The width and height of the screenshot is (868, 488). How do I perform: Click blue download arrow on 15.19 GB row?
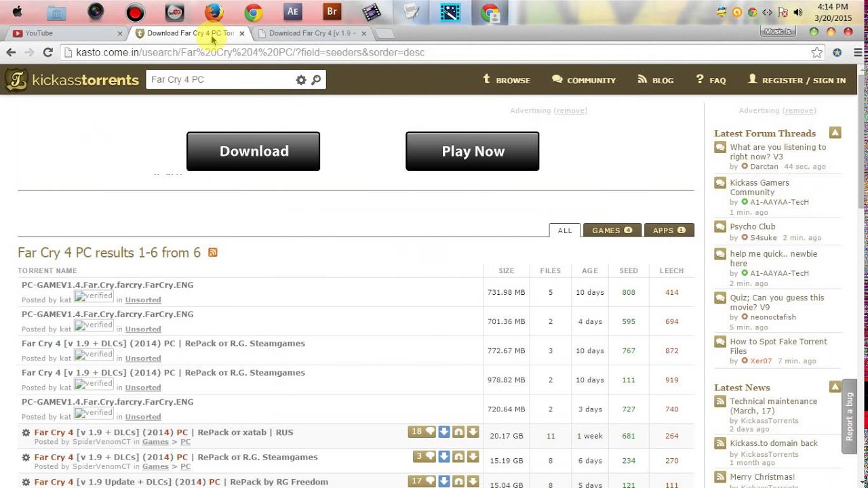click(444, 456)
